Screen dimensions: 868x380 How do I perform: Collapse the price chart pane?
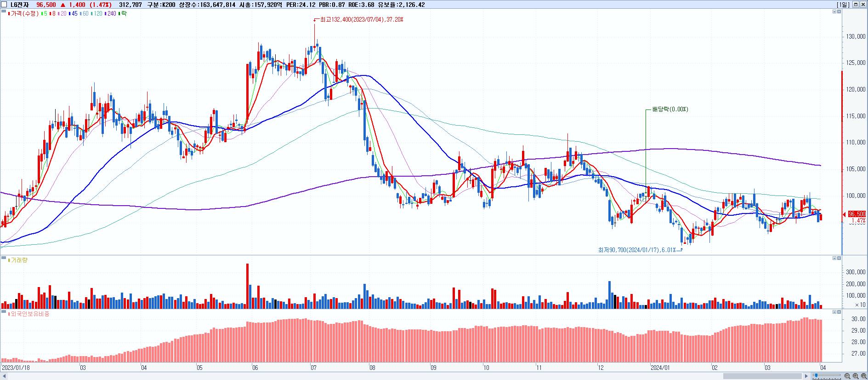834,12
